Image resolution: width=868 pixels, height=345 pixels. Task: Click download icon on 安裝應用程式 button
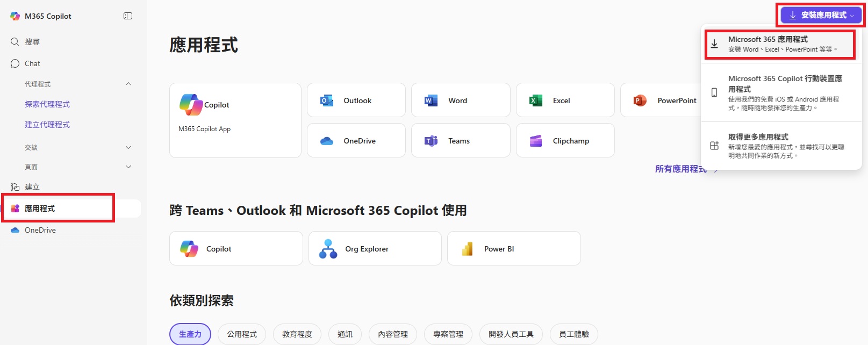click(x=793, y=15)
